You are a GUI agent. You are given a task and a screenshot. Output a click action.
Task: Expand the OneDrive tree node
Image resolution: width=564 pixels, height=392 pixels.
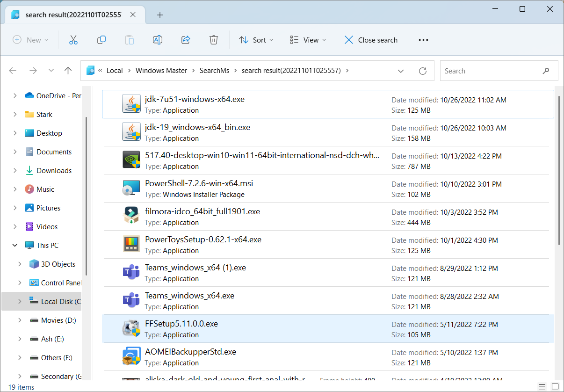click(x=15, y=95)
